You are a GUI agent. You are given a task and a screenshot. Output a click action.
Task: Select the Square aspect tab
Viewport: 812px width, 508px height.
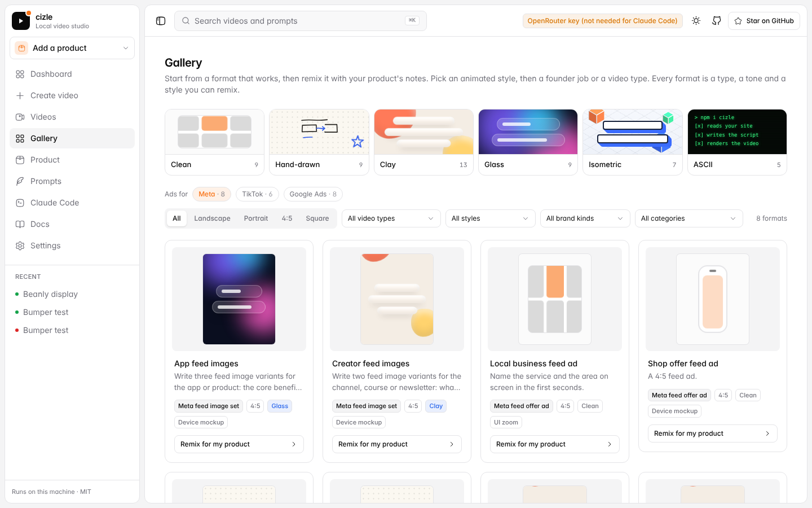[317, 218]
